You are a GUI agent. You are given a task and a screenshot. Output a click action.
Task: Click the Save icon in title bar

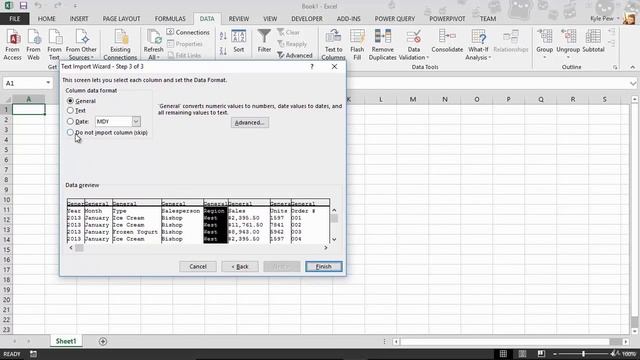[x=23, y=6]
